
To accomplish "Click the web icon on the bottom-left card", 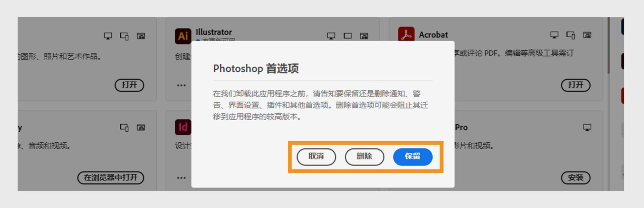I will click(x=141, y=128).
